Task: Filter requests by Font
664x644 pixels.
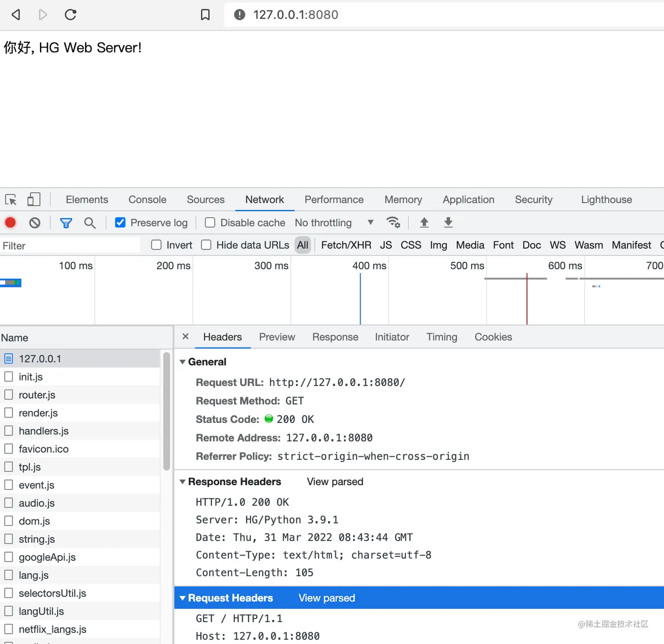Action: tap(503, 245)
